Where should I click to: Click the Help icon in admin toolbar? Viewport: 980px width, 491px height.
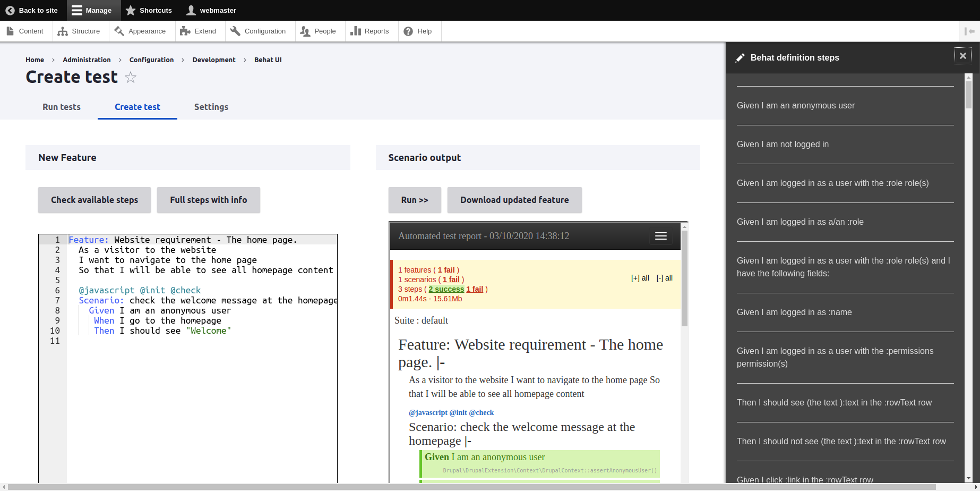[x=408, y=31]
